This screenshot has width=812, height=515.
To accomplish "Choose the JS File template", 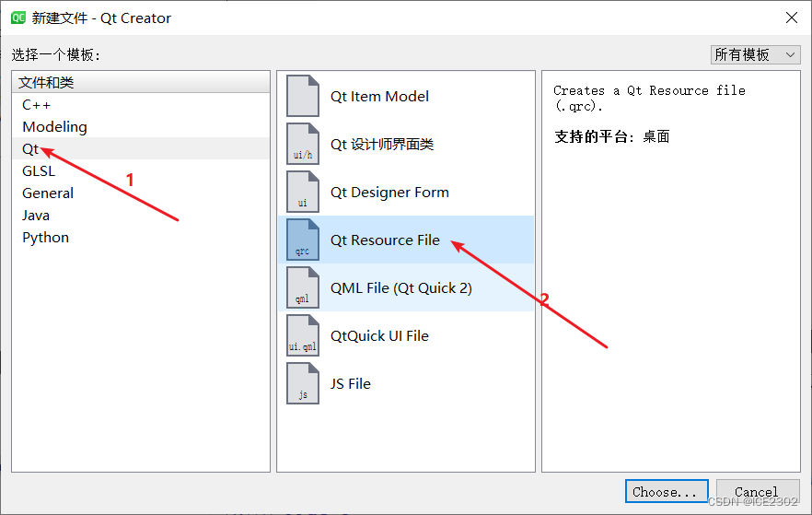I will 406,383.
